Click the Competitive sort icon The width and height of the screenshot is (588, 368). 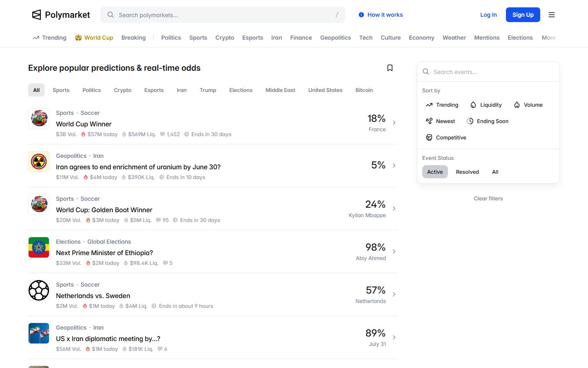coord(429,137)
